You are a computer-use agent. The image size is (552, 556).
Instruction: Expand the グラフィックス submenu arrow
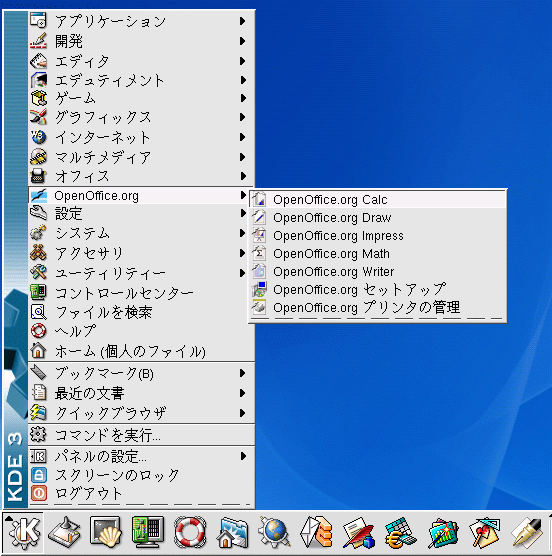pos(242,117)
